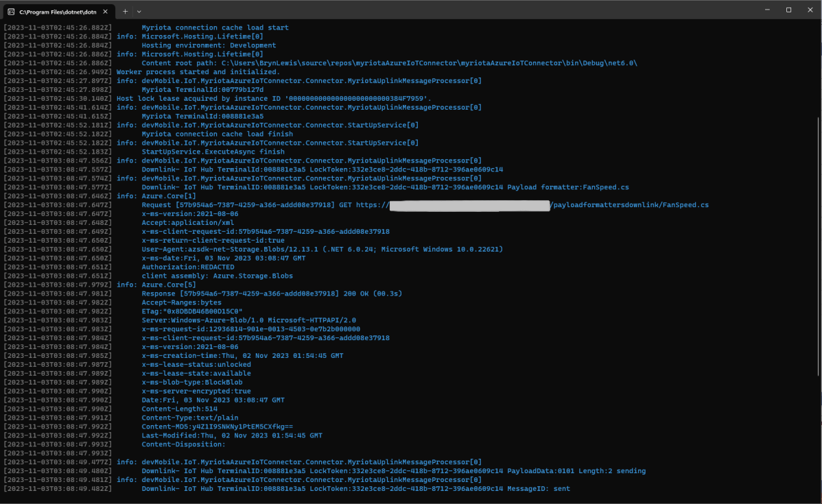Click 'x-ms-date:Fri, 03 Nov 2023 03:08:47 GMT'
Image resolution: width=822 pixels, height=504 pixels.
(223, 259)
